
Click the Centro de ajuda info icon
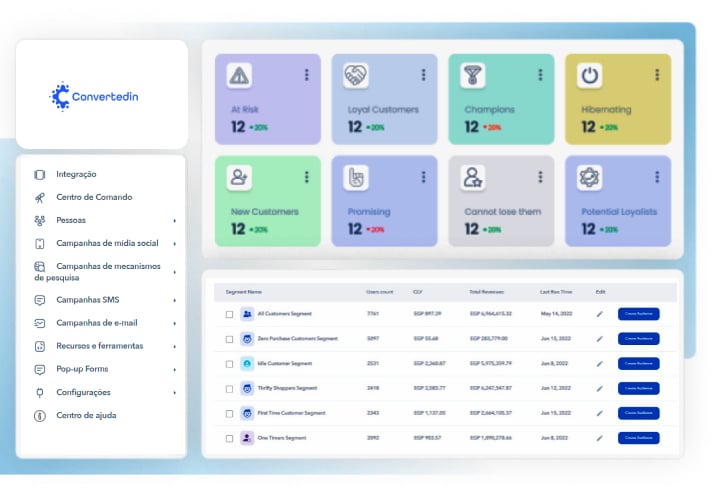point(40,415)
